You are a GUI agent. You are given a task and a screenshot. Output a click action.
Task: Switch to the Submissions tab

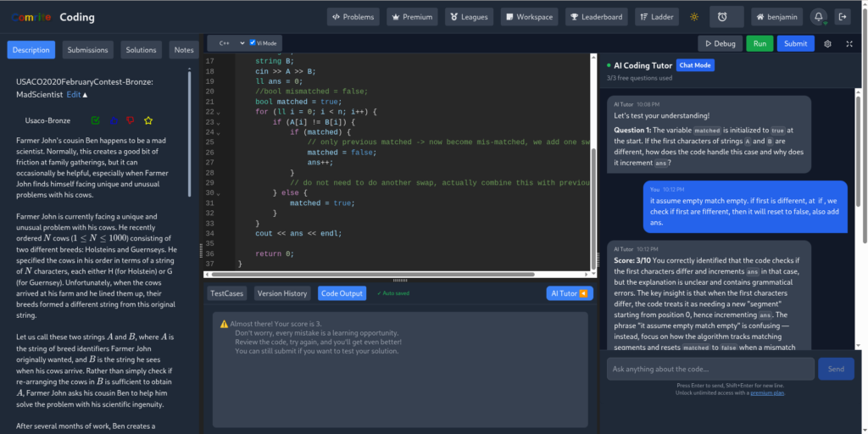(x=87, y=50)
